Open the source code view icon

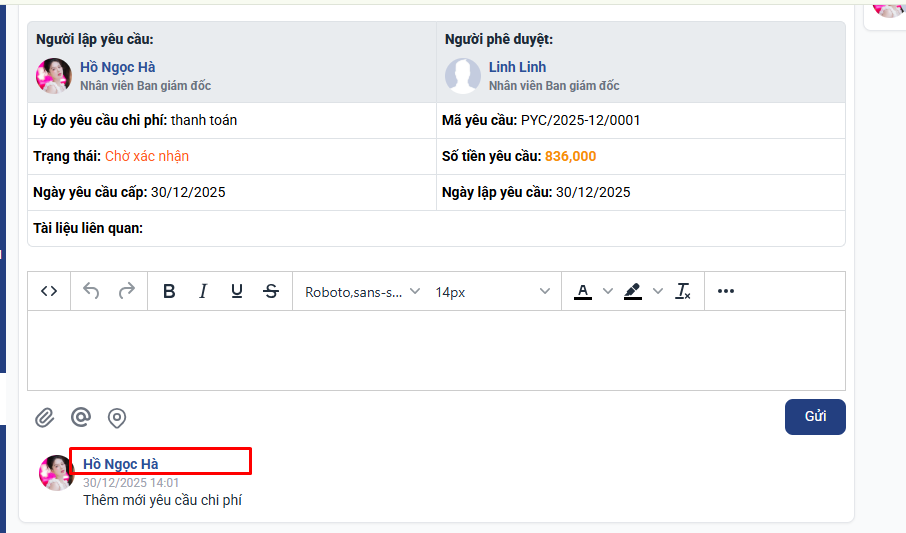coord(49,291)
